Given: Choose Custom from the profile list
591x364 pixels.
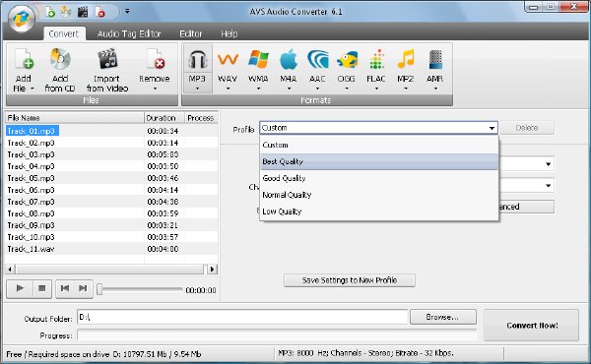Looking at the screenshot, I should click(x=379, y=145).
